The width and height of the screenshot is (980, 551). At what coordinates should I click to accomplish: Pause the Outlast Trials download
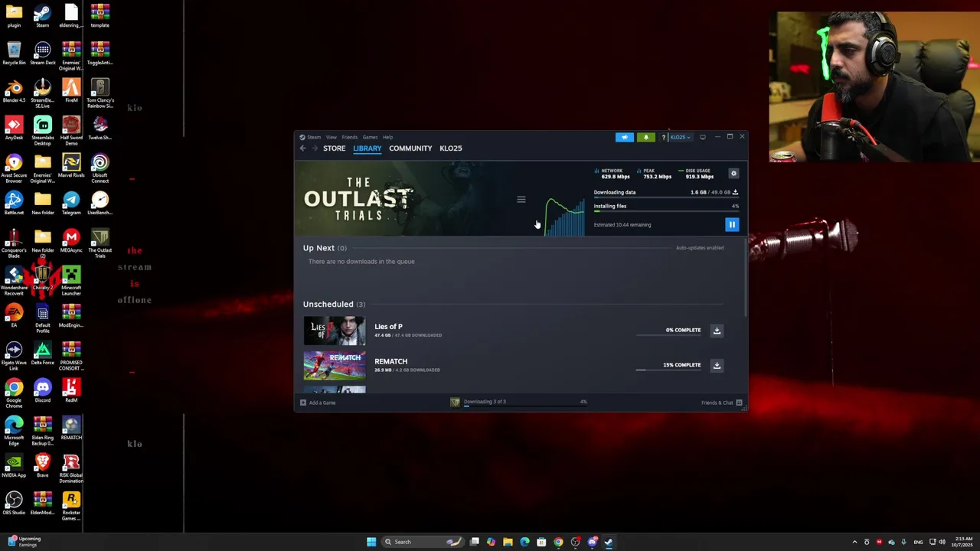click(x=732, y=224)
